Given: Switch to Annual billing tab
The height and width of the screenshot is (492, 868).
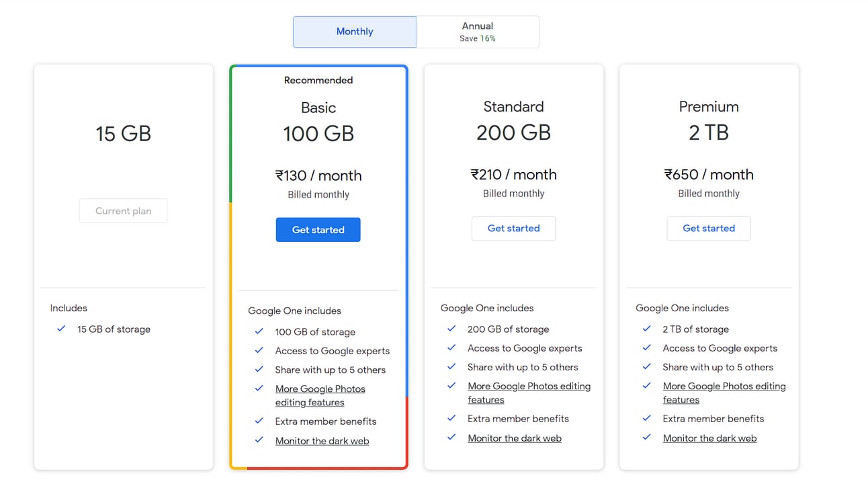Looking at the screenshot, I should (x=478, y=32).
